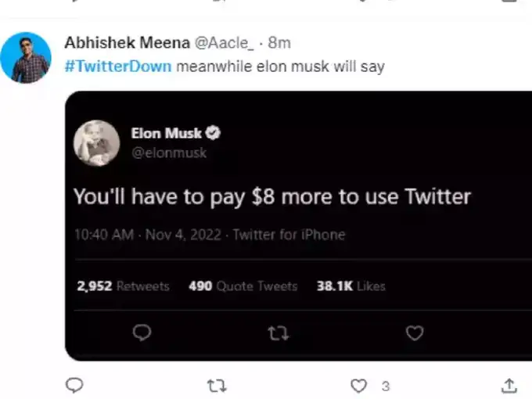Open Abhishek Meena's profile picture

pyautogui.click(x=26, y=57)
